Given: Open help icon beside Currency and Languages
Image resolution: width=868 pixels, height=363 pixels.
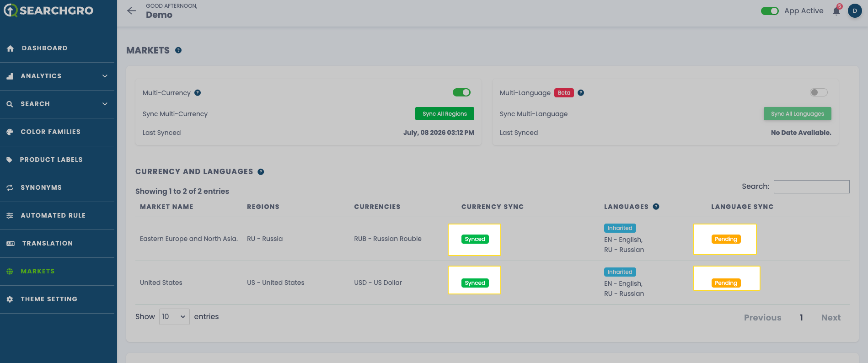Looking at the screenshot, I should point(261,172).
